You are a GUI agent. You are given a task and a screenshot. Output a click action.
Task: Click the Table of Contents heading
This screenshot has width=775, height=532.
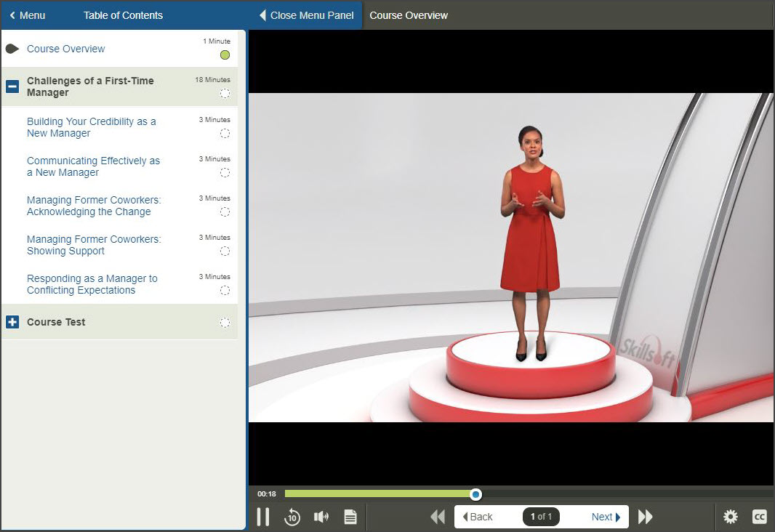tap(123, 15)
